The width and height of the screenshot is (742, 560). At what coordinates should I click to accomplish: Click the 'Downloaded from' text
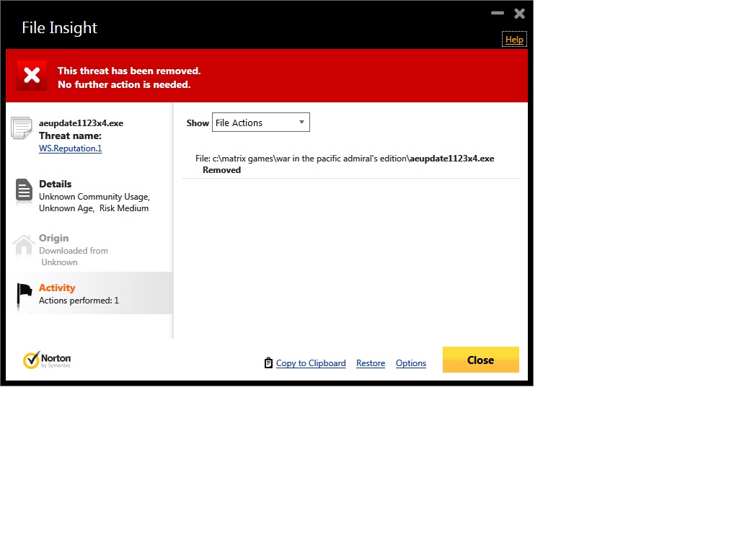[x=74, y=251]
